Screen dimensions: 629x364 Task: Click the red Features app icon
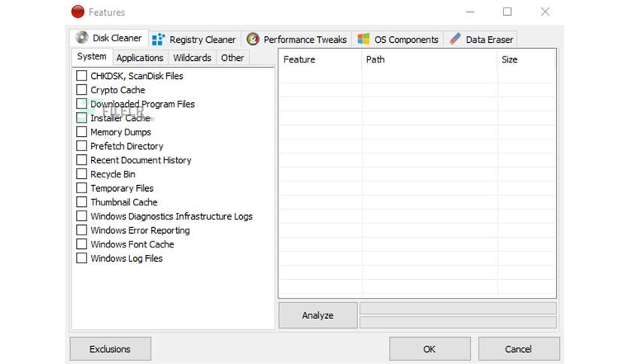coord(77,11)
